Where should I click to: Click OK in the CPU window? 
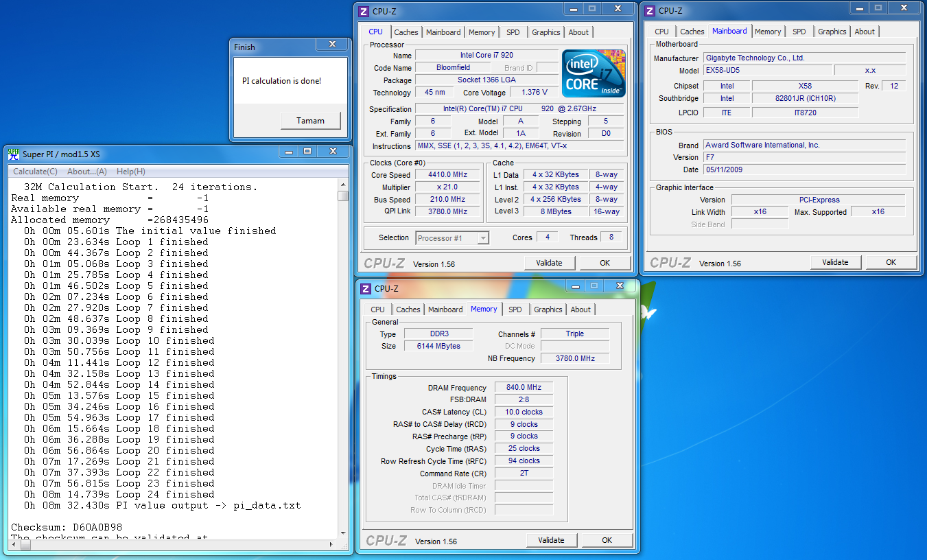[x=605, y=263]
